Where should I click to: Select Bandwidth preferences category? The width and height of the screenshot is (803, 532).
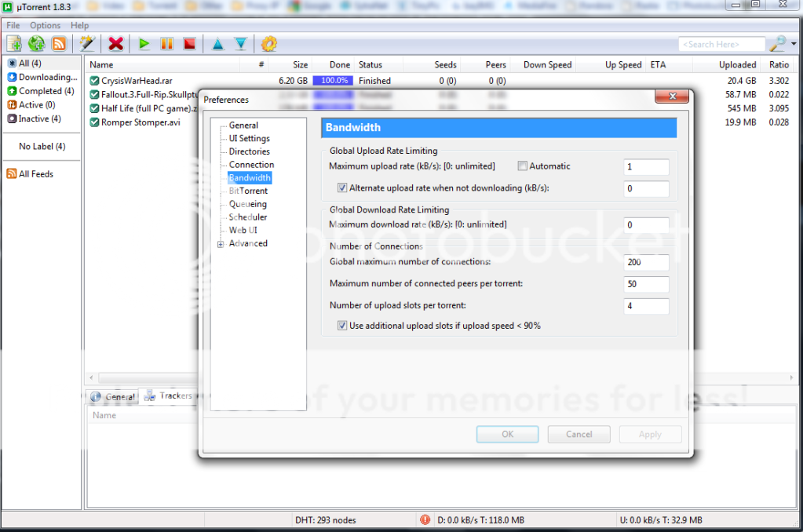pos(250,177)
